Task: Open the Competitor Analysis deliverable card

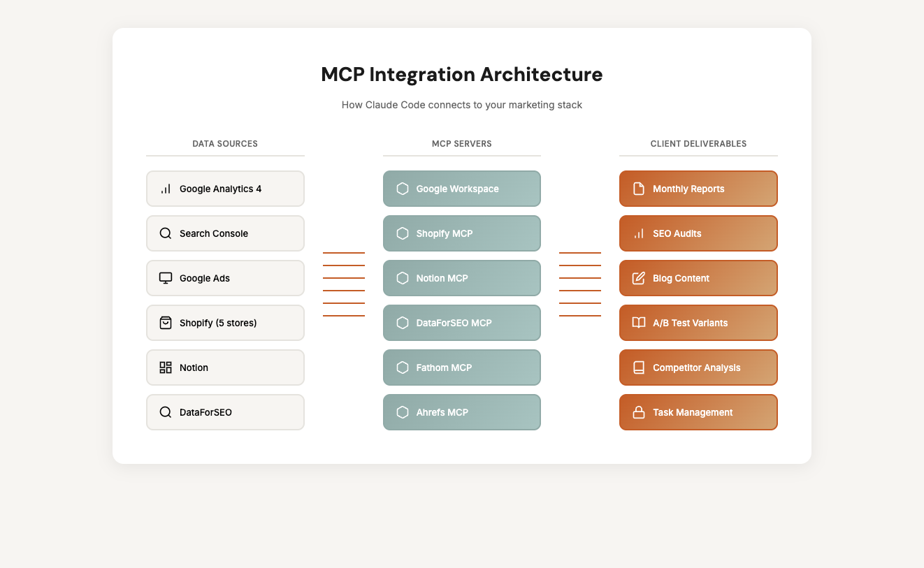Action: (x=698, y=367)
